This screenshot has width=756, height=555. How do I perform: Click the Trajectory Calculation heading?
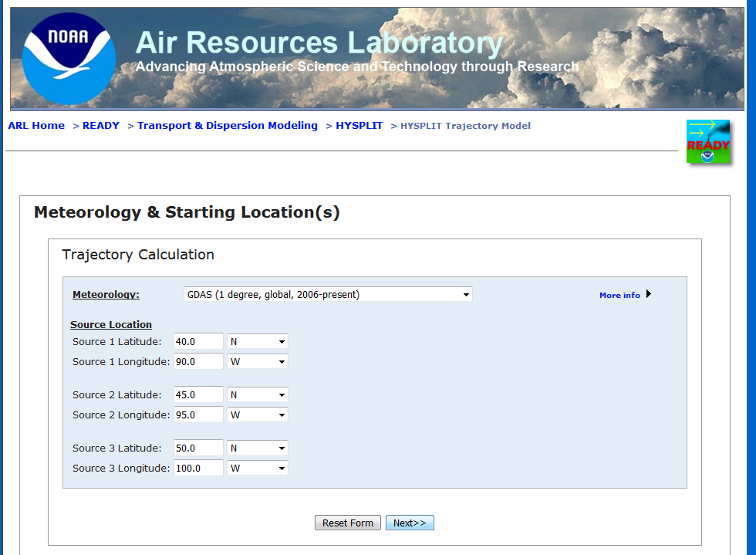(x=138, y=254)
